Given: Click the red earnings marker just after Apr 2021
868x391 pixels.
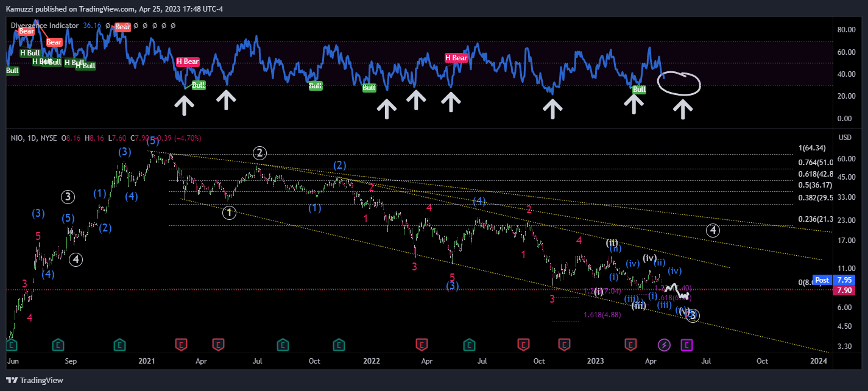Looking at the screenshot, I should [x=217, y=345].
